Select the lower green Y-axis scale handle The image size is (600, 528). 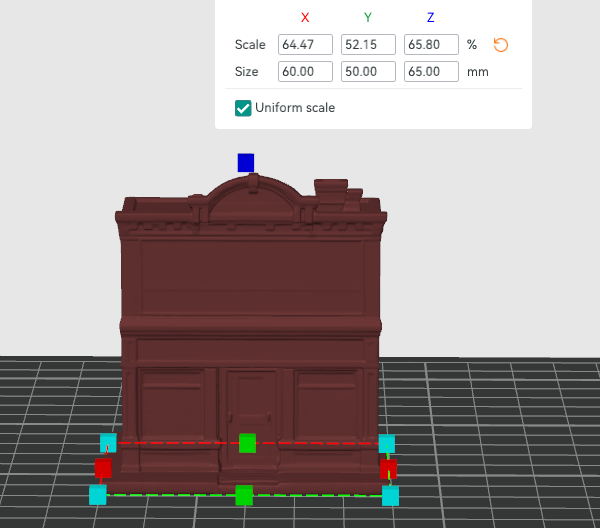244,495
